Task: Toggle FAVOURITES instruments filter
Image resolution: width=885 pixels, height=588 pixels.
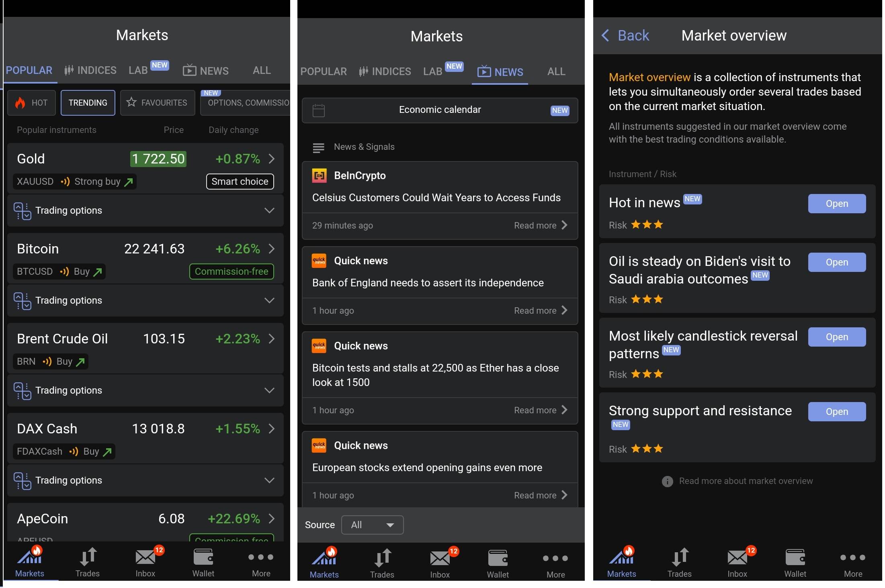Action: 158,102
